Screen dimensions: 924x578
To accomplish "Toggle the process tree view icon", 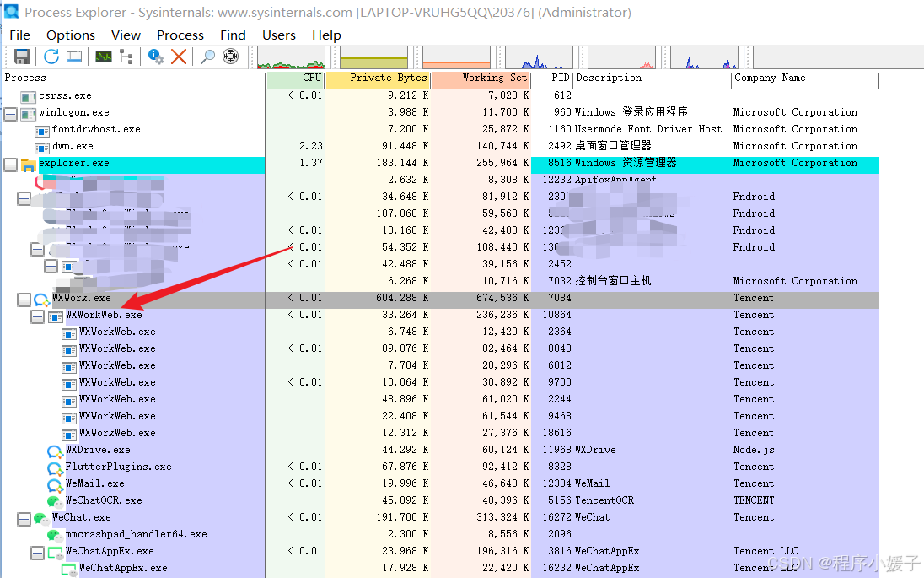I will 126,57.
